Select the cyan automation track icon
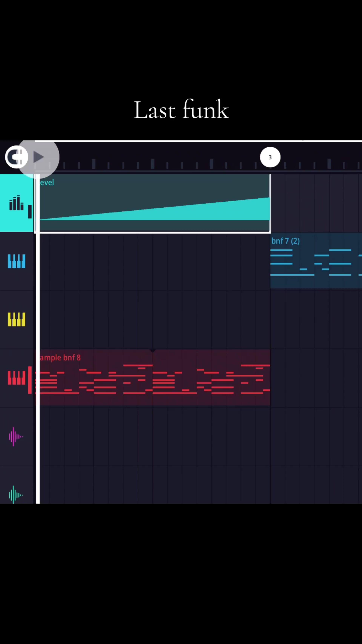Screen dimensions: 362x644 [16, 203]
